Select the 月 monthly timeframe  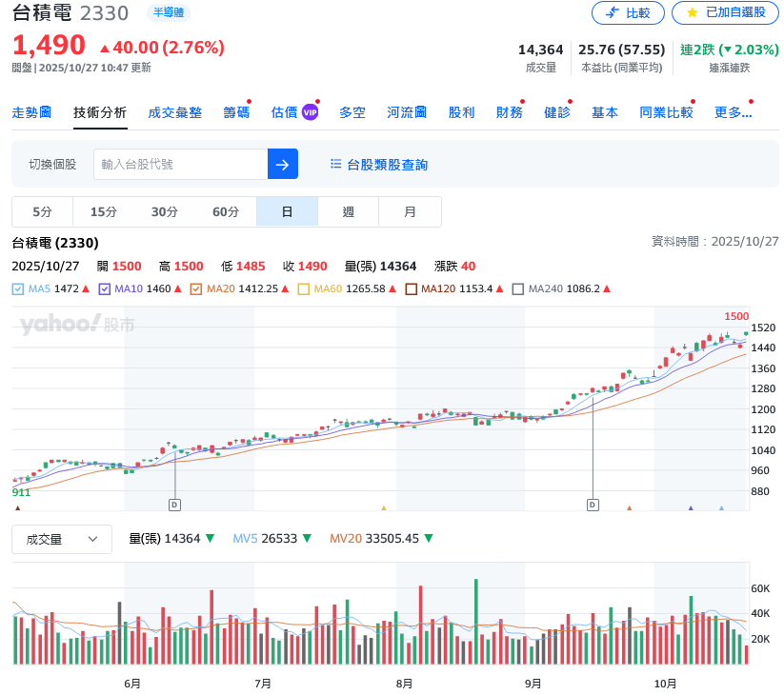click(409, 211)
